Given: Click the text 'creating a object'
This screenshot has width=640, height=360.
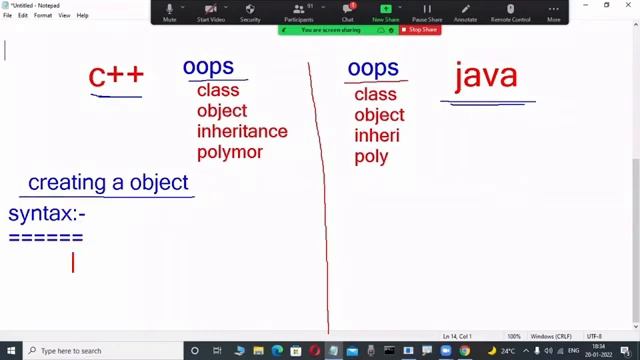Looking at the screenshot, I should coord(108,183).
